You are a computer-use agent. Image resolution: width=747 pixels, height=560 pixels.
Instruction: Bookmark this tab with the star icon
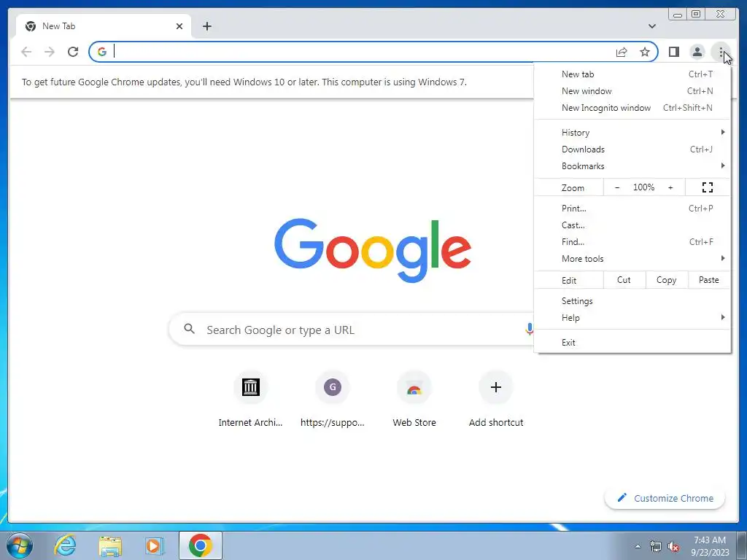(x=645, y=52)
